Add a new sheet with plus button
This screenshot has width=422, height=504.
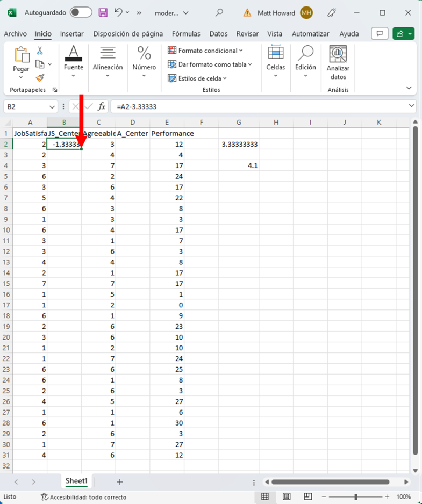(120, 482)
